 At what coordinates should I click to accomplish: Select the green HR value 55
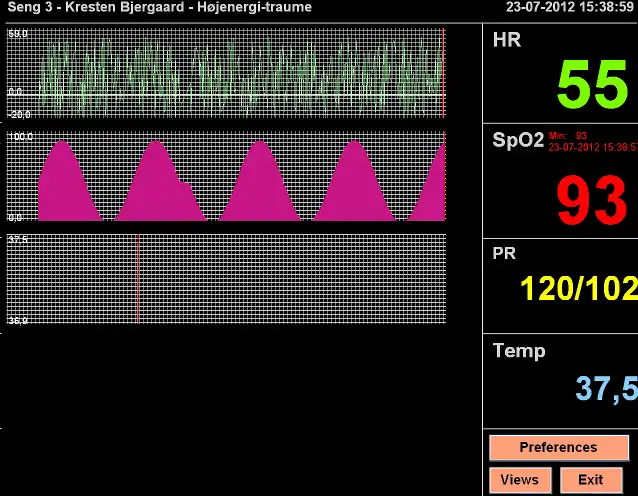(592, 85)
